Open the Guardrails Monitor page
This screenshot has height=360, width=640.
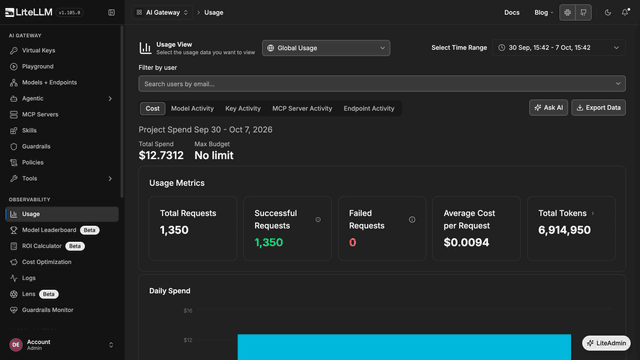click(61, 310)
